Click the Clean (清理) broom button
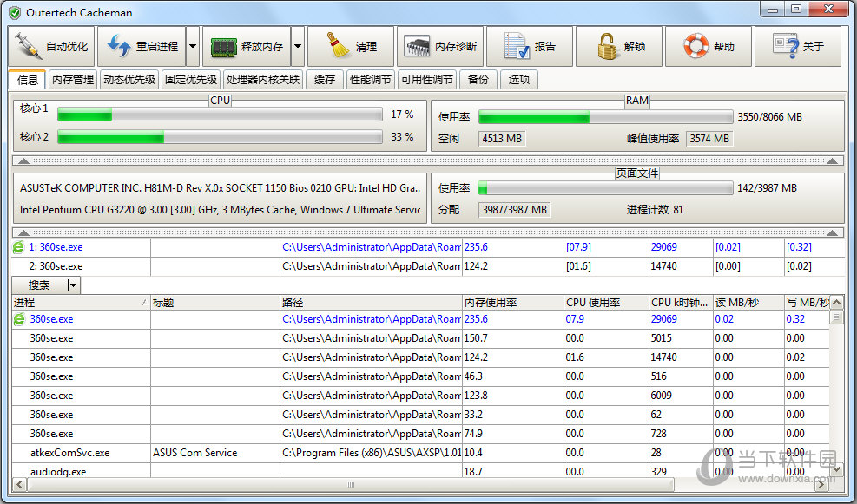Image resolution: width=857 pixels, height=504 pixels. point(351,47)
